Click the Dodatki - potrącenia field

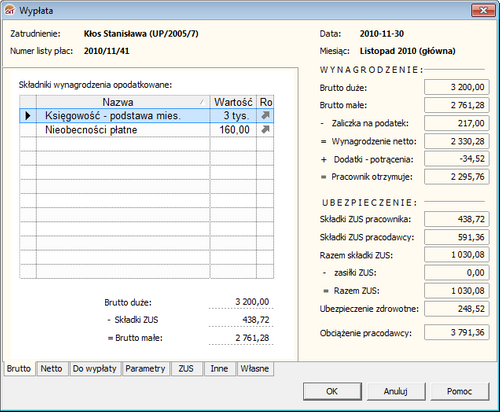(457, 159)
